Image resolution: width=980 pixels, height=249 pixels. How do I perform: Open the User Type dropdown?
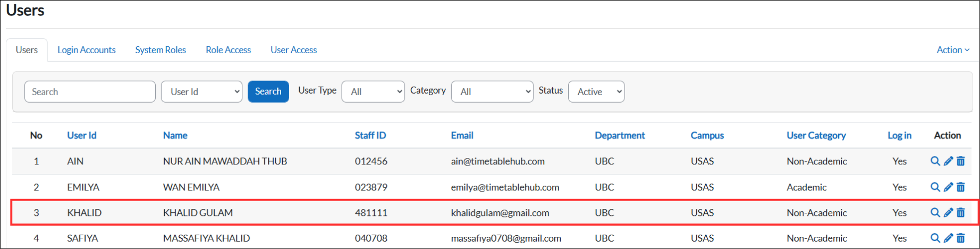(x=373, y=92)
